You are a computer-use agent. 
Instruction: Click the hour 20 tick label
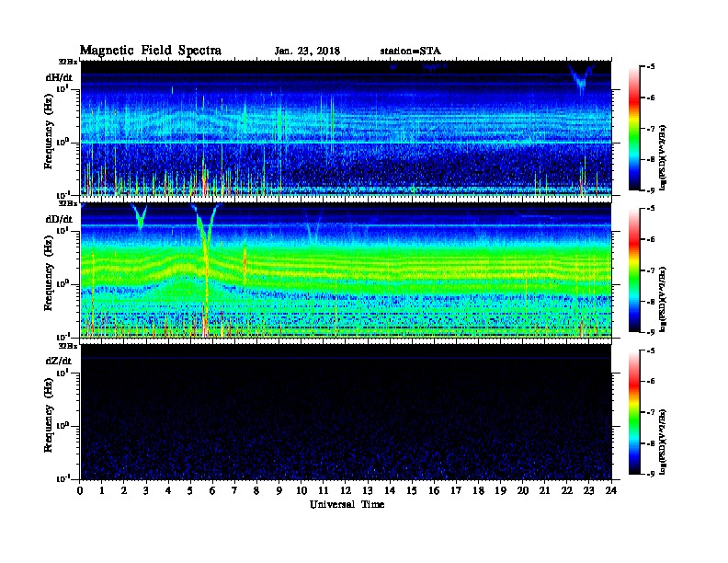tap(523, 490)
